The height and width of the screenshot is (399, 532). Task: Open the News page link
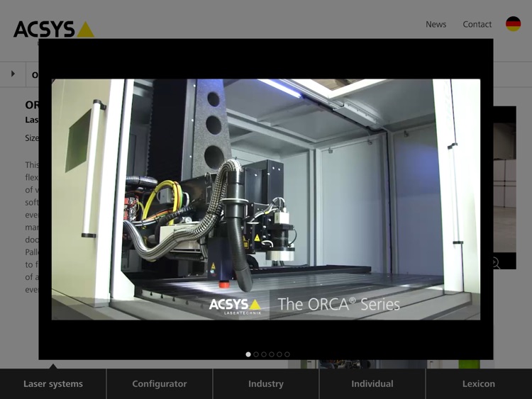(x=436, y=24)
